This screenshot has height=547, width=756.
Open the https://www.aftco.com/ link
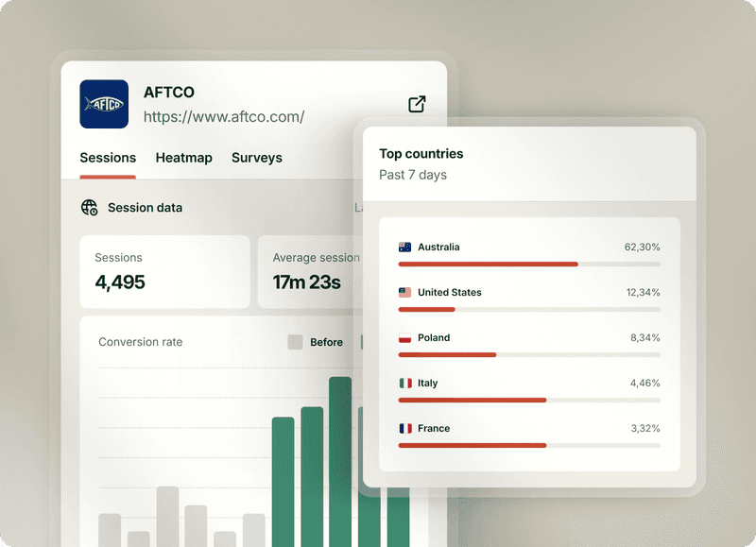[224, 117]
